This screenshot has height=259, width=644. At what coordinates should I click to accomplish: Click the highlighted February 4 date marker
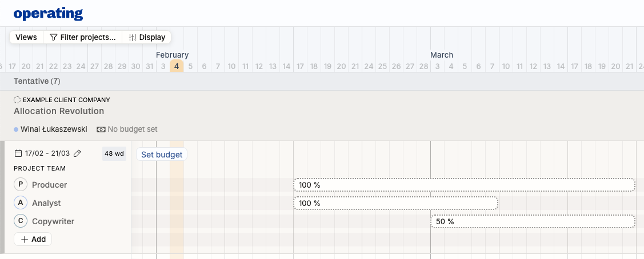177,66
